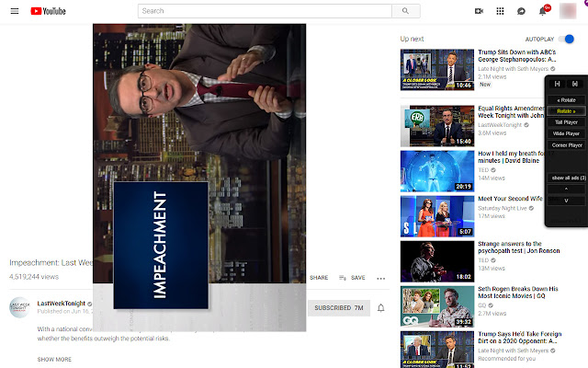Click the search magnifier button
This screenshot has width=588, height=368.
(x=406, y=11)
